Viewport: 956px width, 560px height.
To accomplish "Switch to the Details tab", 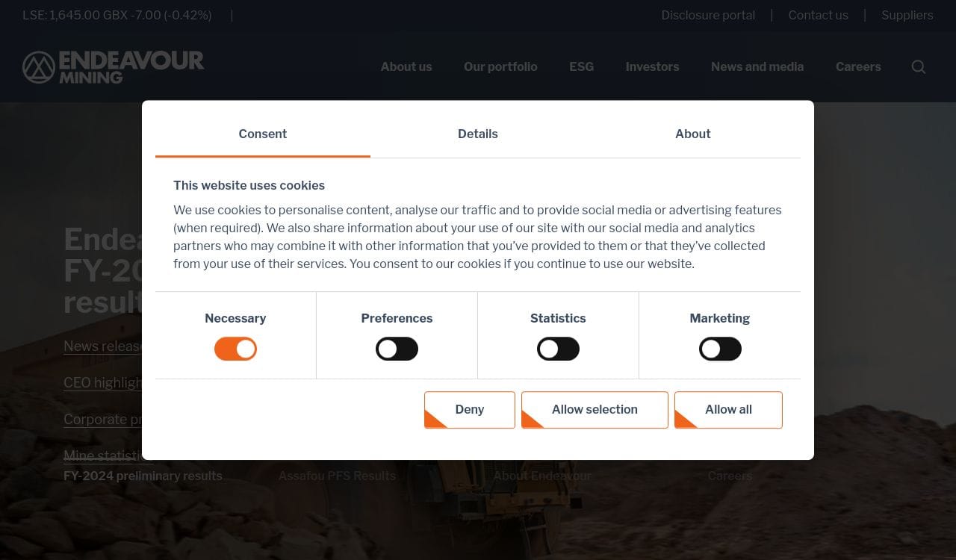I will (x=477, y=134).
